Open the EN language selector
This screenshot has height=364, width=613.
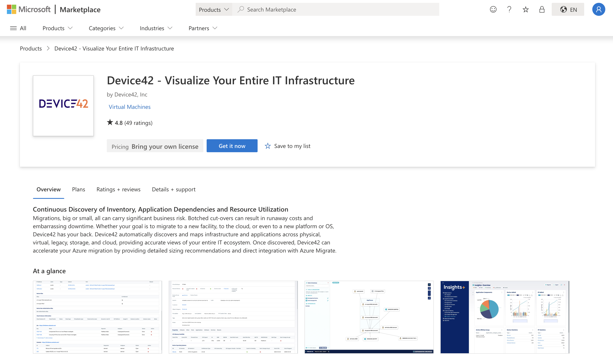pyautogui.click(x=568, y=10)
